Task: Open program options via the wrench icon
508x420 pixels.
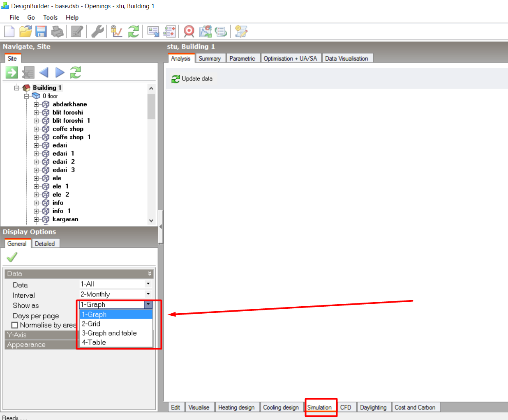Action: click(x=97, y=32)
